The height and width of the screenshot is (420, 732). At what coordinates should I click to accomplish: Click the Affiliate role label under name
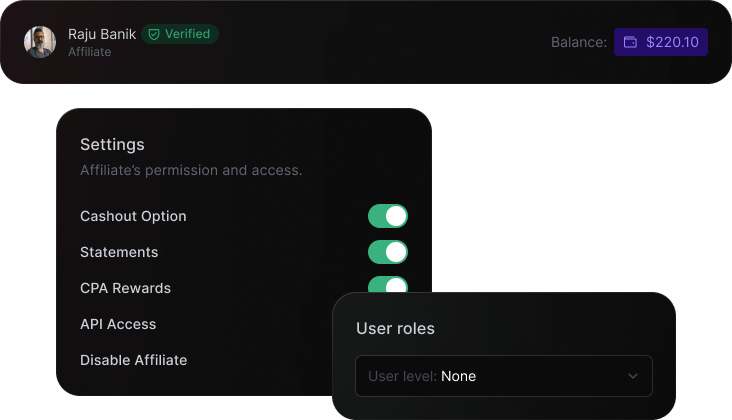click(89, 52)
